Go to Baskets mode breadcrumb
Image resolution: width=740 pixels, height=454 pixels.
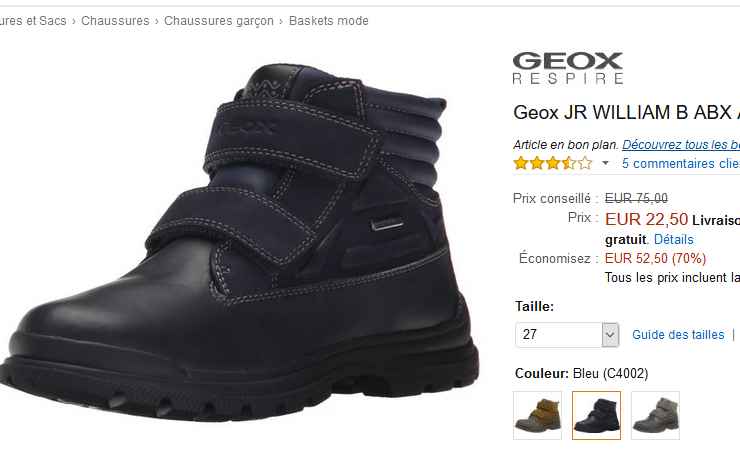(x=328, y=21)
